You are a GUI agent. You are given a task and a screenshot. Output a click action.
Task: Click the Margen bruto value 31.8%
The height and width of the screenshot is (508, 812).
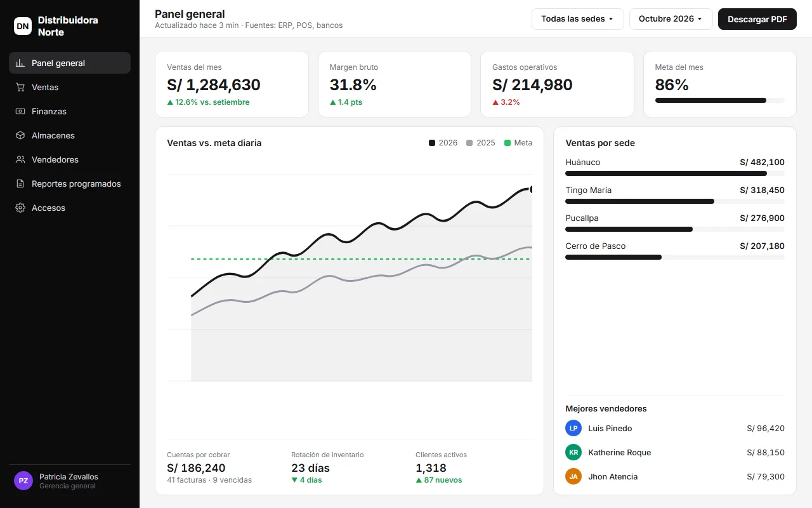(353, 85)
